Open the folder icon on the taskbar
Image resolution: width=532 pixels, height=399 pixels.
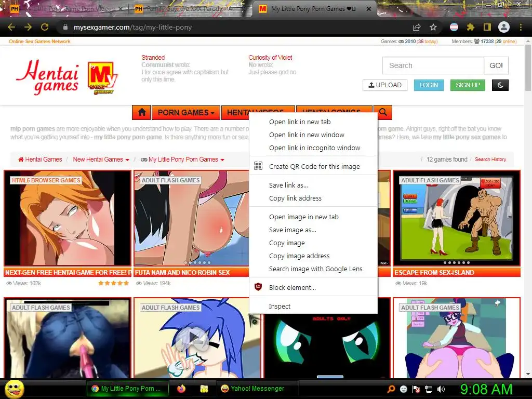[204, 389]
